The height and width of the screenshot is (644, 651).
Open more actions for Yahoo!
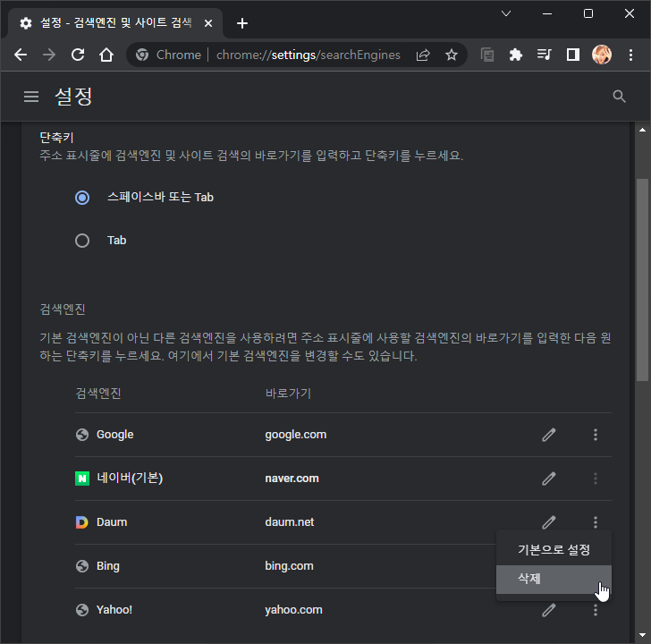(596, 610)
